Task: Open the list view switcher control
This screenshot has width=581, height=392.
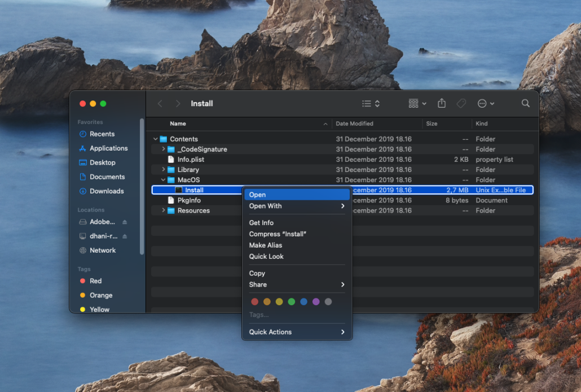Action: tap(371, 104)
